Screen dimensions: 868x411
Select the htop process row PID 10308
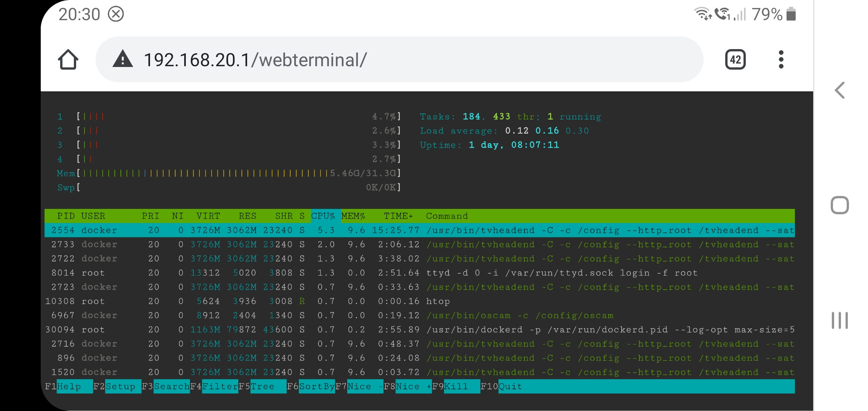coord(420,301)
